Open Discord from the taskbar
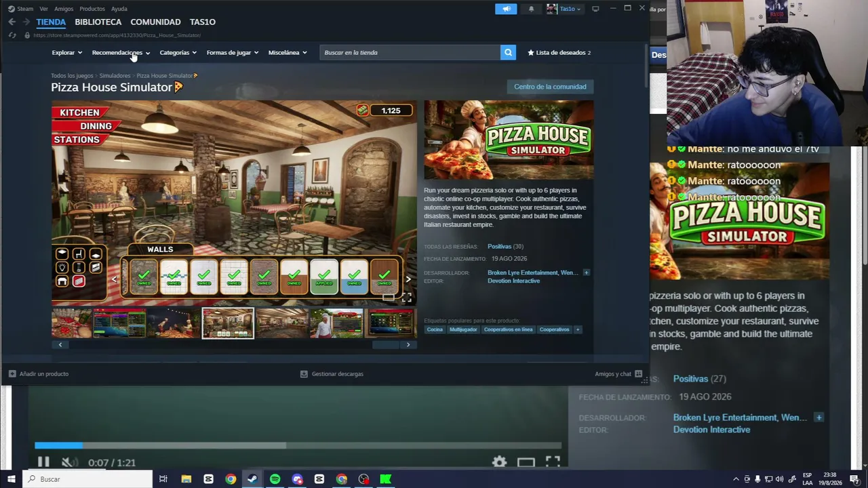This screenshot has height=488, width=868. click(x=297, y=479)
